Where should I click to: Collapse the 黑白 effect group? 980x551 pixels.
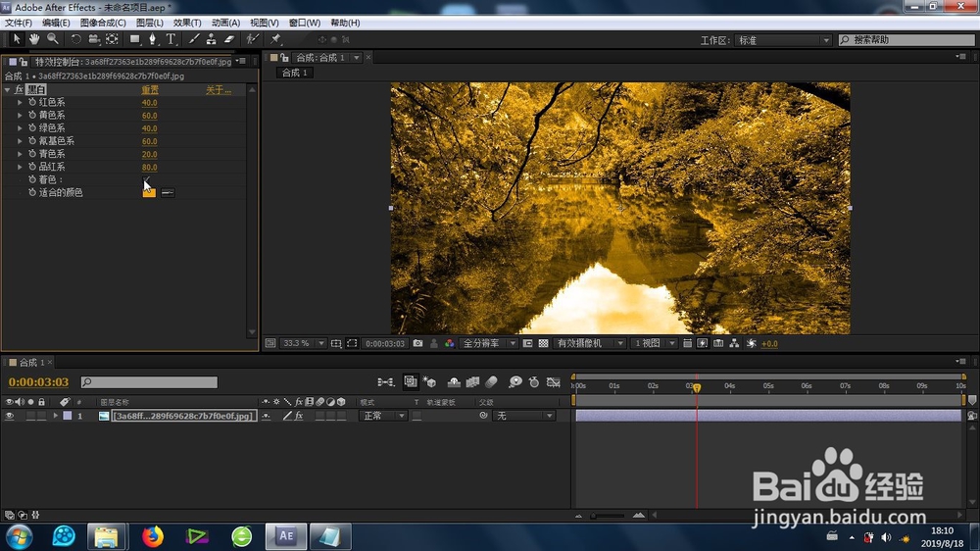point(8,90)
